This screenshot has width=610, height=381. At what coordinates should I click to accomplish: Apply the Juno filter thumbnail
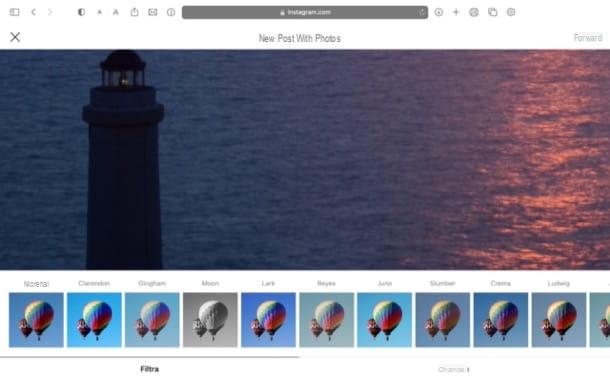384,320
